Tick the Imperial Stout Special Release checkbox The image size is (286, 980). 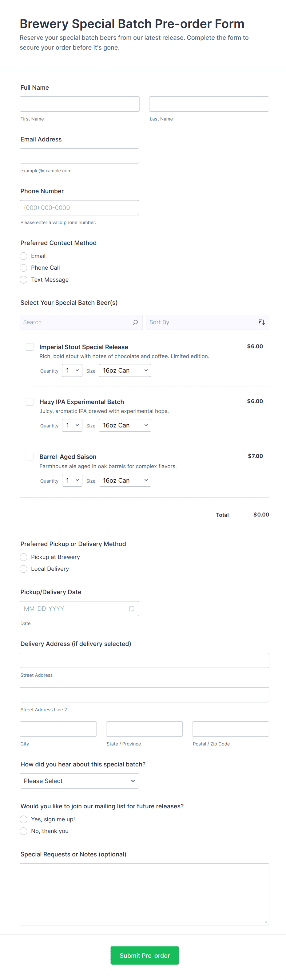coord(30,347)
